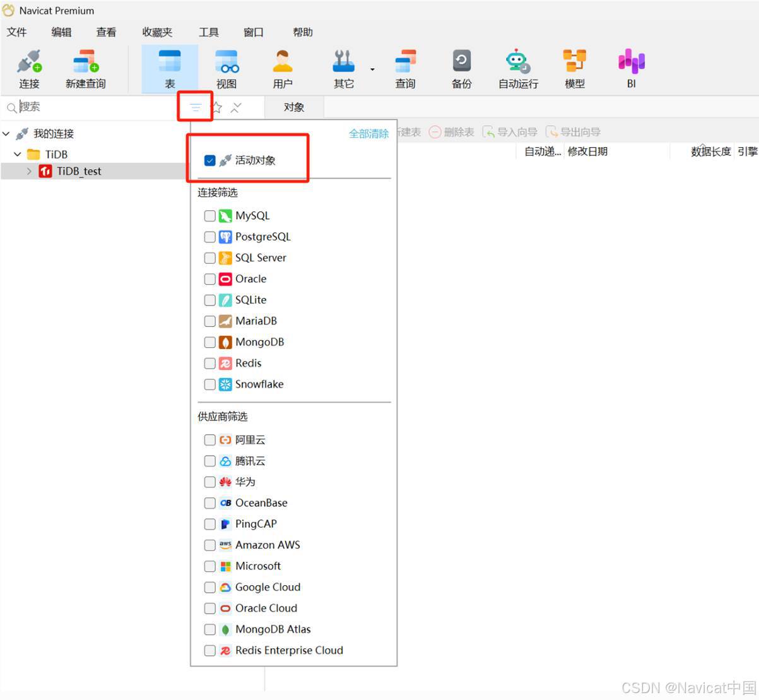
Task: Click the Backup toolbar icon
Action: pyautogui.click(x=462, y=61)
